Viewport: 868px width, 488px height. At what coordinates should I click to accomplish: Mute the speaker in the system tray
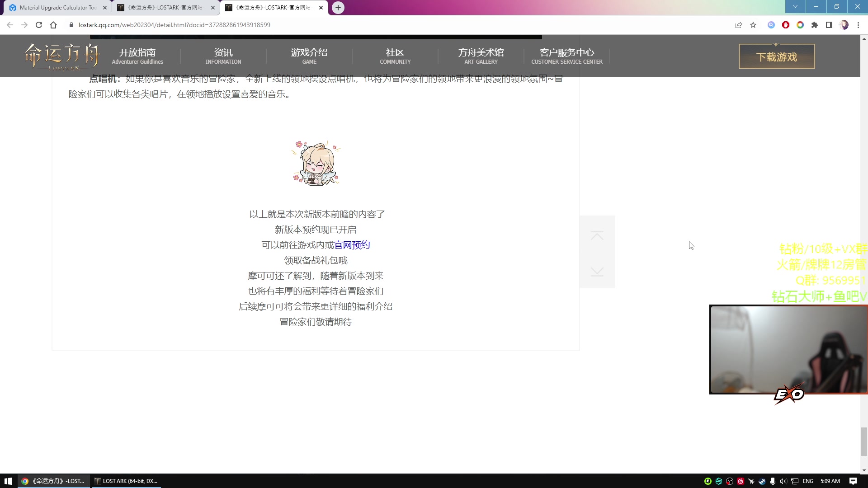click(784, 481)
